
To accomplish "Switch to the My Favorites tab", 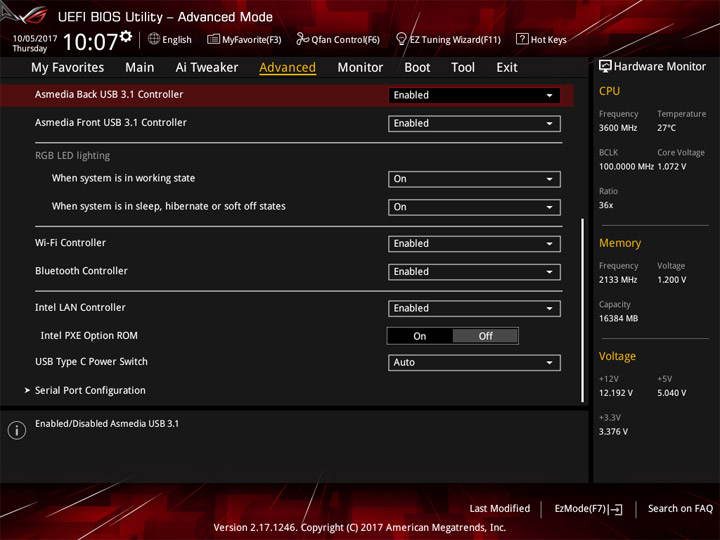I will click(x=68, y=68).
